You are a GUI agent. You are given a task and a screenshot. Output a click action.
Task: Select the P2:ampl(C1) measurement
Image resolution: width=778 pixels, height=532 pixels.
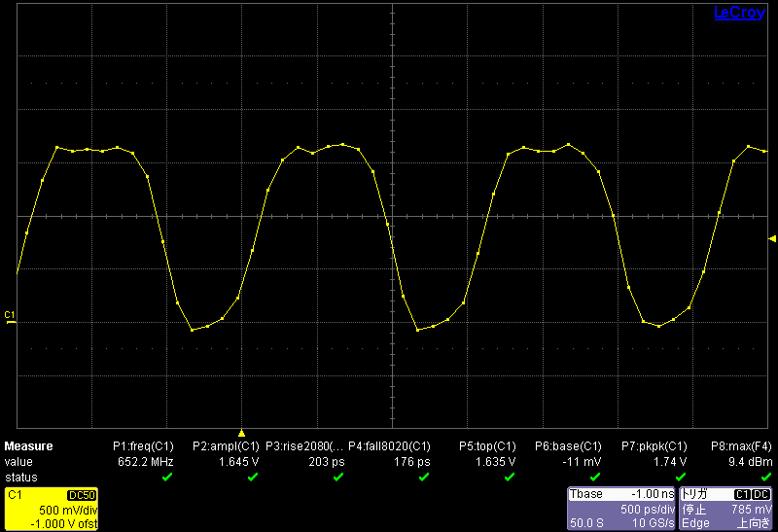point(226,446)
